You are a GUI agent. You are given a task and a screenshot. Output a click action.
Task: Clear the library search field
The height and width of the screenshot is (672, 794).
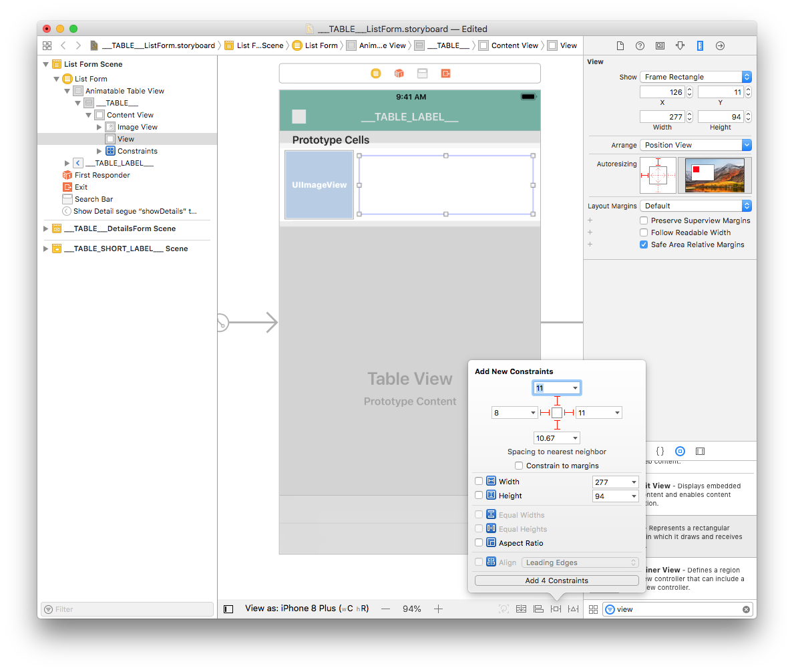pos(746,609)
